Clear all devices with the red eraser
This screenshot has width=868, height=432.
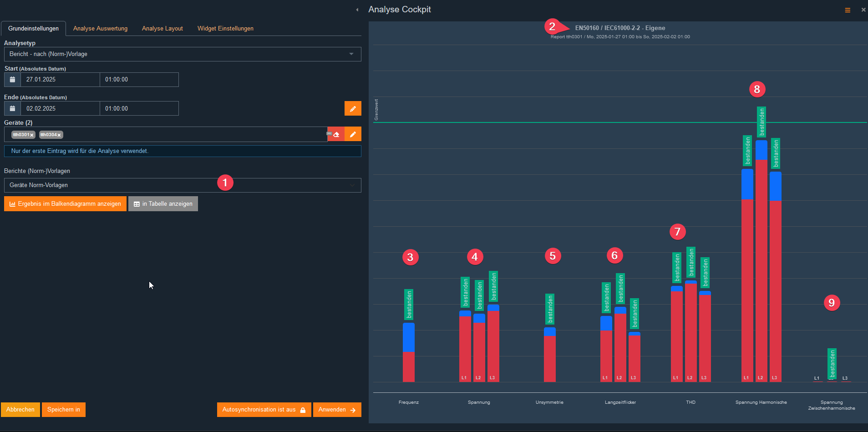tap(336, 134)
